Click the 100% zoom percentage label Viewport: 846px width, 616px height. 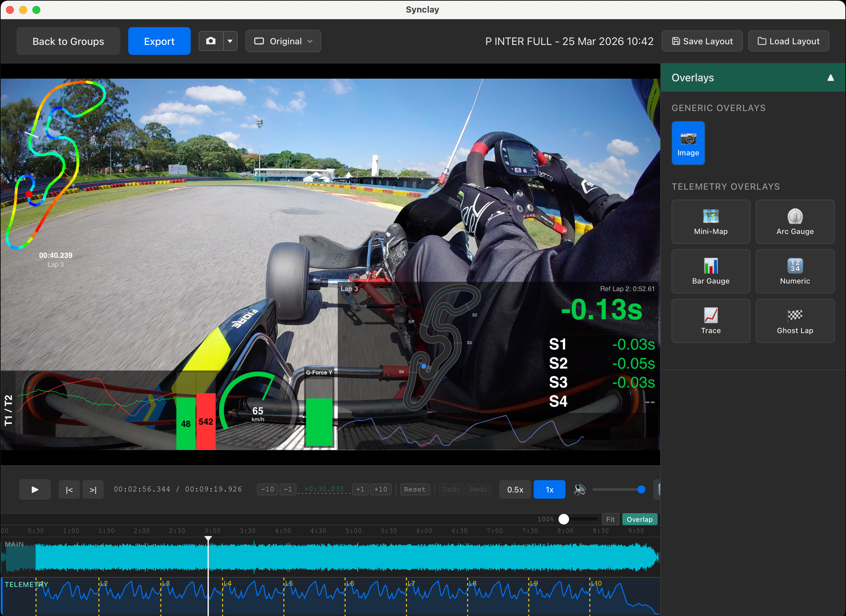pyautogui.click(x=545, y=520)
